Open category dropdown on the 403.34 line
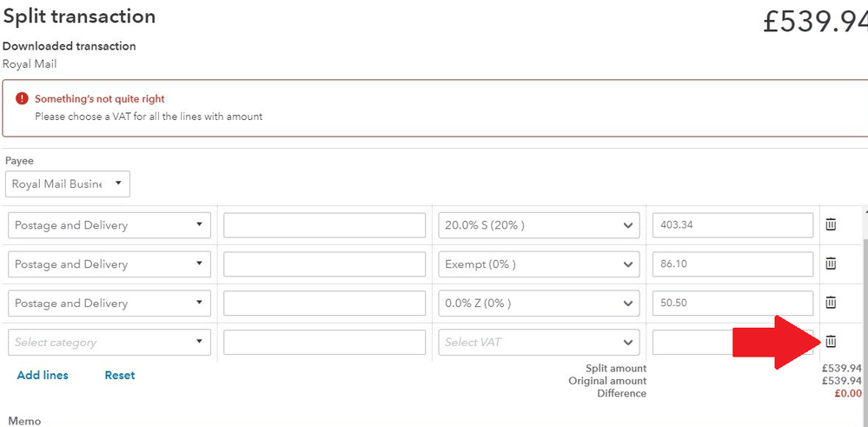Viewport: 868px width, 427px height. 109,225
